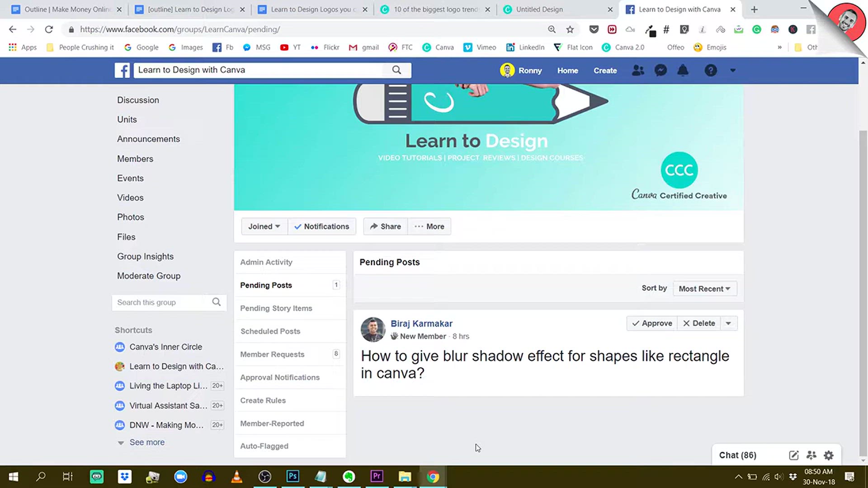Toggle the bookmark star in the address bar
This screenshot has width=868, height=488.
[x=570, y=29]
